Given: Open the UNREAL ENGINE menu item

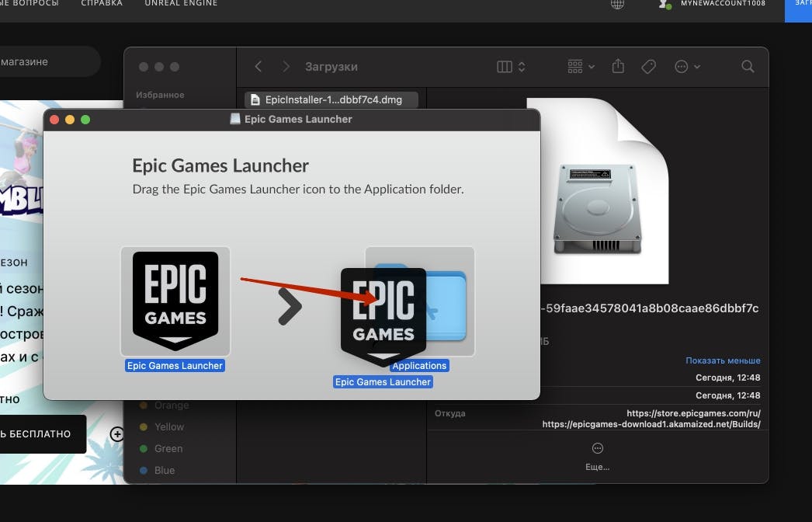Looking at the screenshot, I should click(181, 3).
